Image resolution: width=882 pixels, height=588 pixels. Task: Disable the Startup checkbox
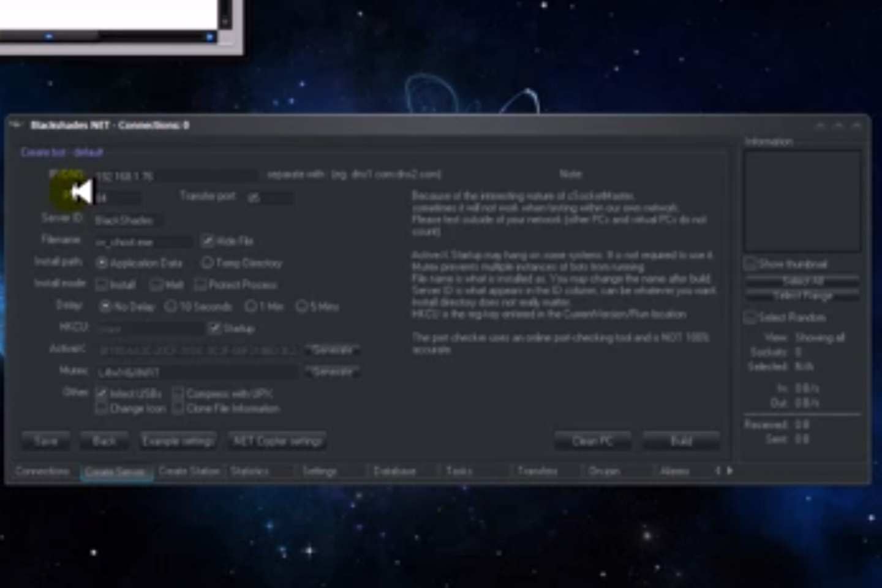click(215, 328)
